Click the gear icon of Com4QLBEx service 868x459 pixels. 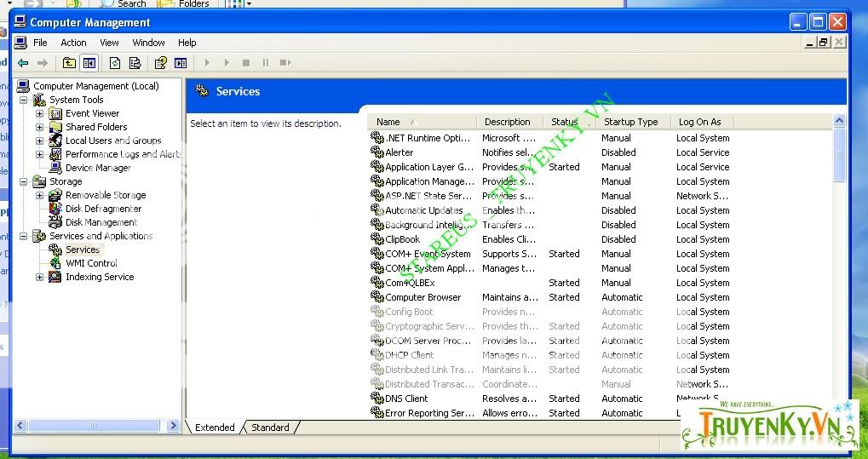coord(377,283)
